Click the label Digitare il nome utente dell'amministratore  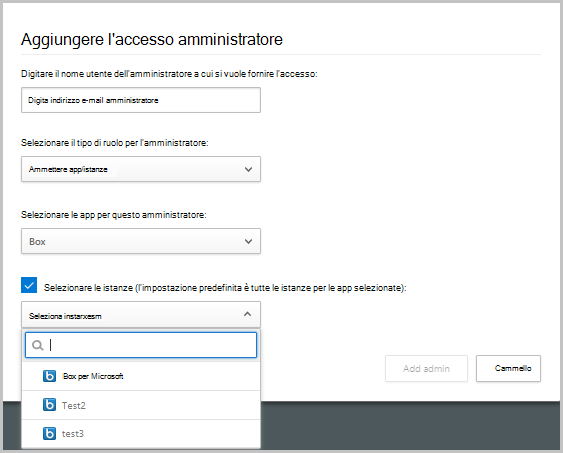(x=169, y=74)
